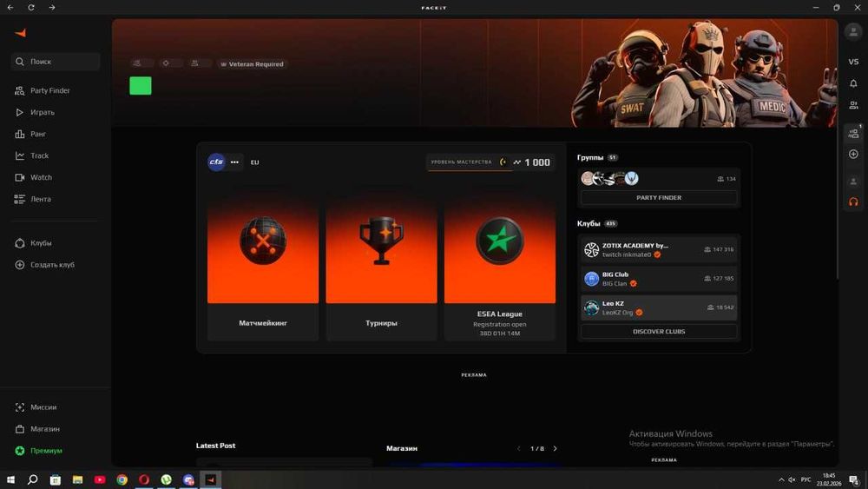Click the EU region label
868x489 pixels.
[x=254, y=162]
